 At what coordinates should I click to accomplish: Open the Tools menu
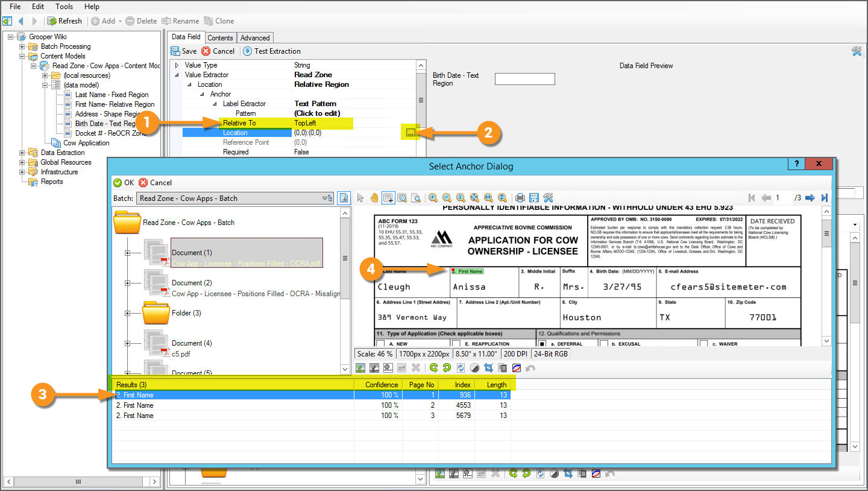tap(64, 7)
